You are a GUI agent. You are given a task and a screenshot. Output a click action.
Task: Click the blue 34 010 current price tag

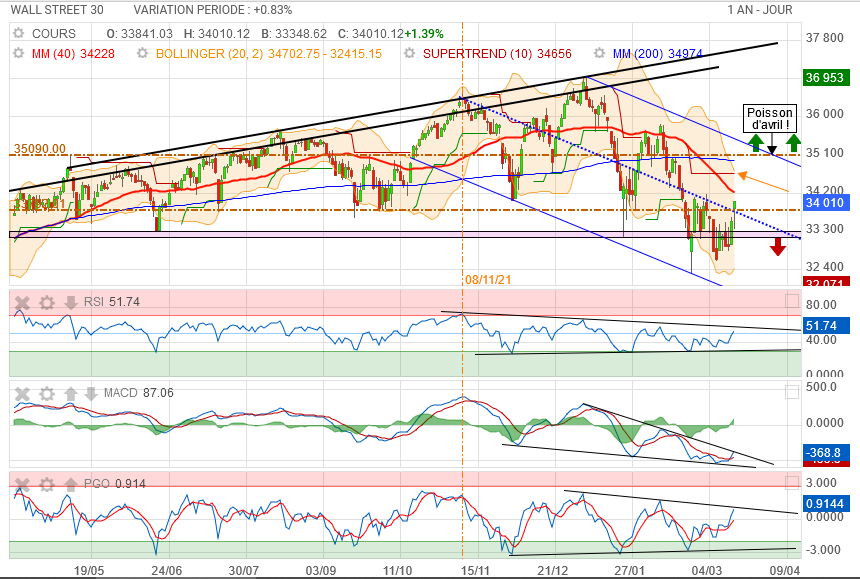point(825,203)
